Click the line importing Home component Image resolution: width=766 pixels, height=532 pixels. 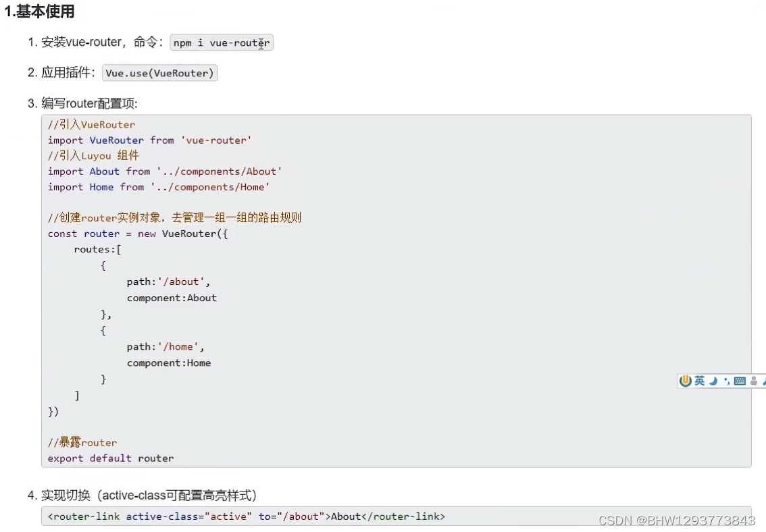(159, 187)
